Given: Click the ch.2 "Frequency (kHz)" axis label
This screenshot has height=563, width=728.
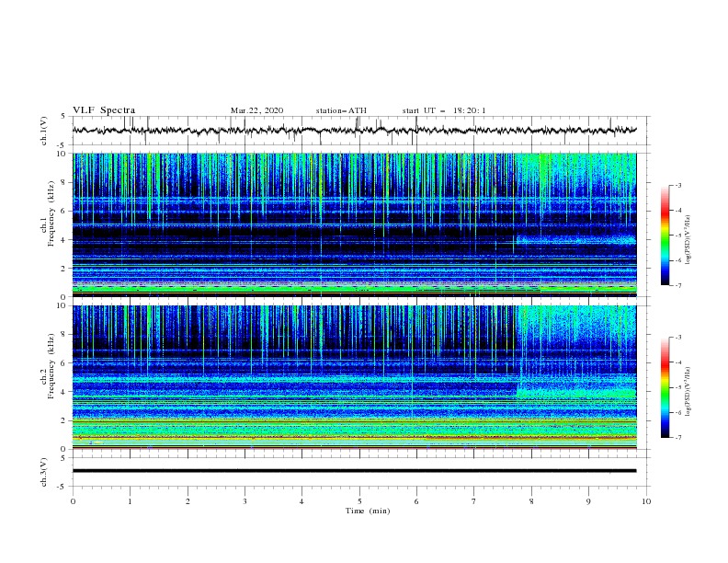Looking at the screenshot, I should (51, 365).
